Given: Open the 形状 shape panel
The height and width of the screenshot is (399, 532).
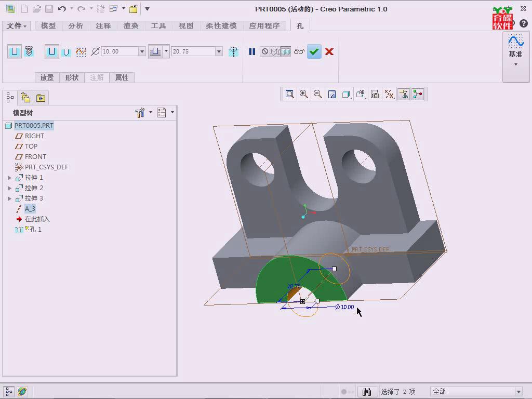Looking at the screenshot, I should click(72, 78).
